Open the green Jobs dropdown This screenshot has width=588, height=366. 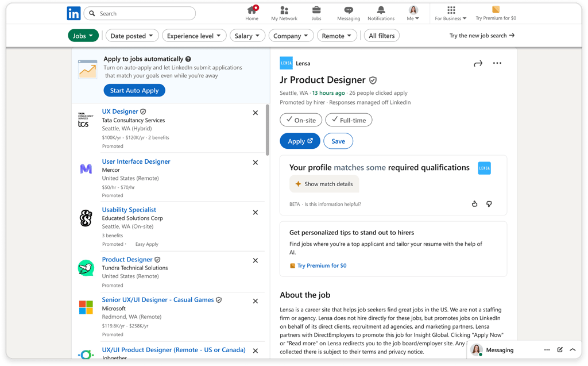point(83,36)
